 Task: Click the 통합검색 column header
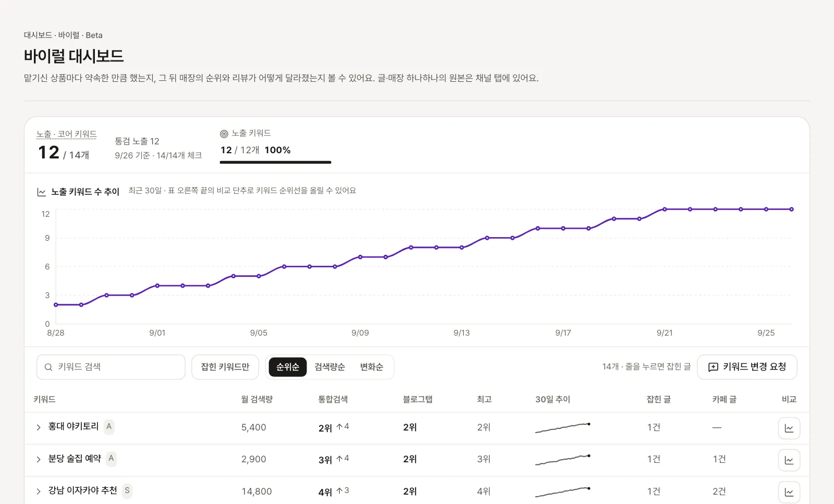333,399
